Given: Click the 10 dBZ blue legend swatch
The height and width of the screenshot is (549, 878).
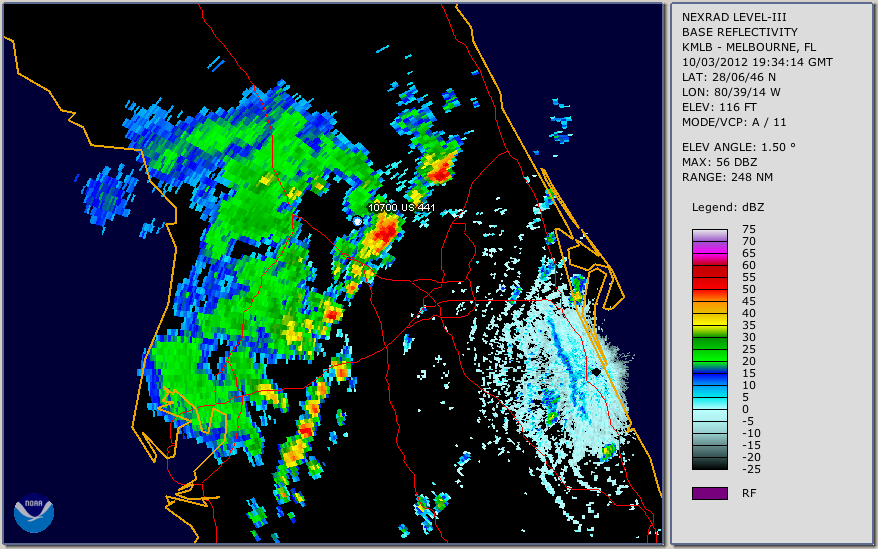Looking at the screenshot, I should (709, 379).
